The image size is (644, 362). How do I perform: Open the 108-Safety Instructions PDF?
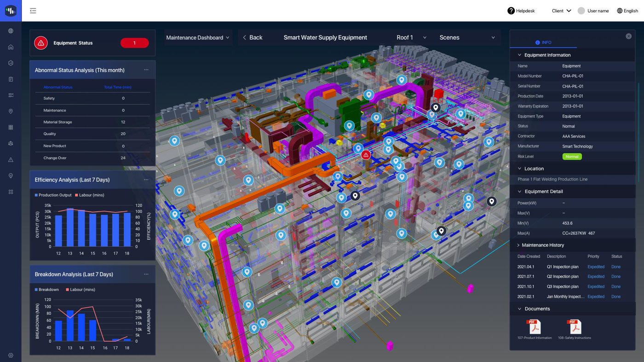[x=574, y=329]
